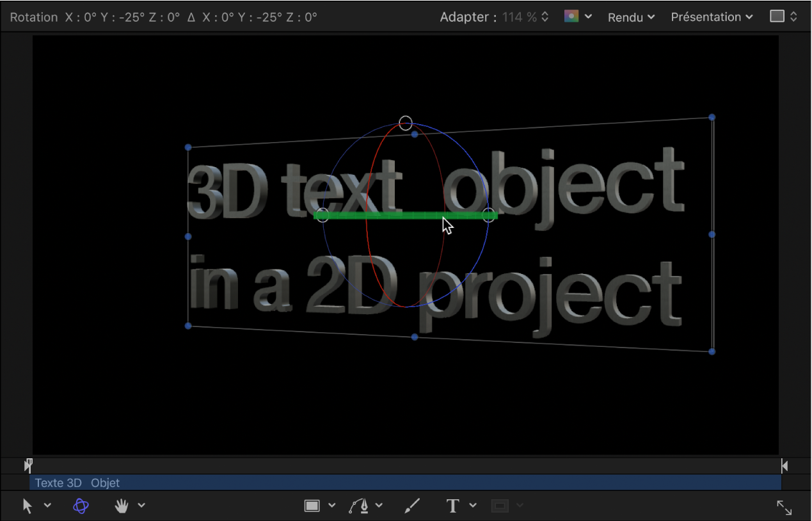Pick the paint stroke brush tool

[411, 506]
